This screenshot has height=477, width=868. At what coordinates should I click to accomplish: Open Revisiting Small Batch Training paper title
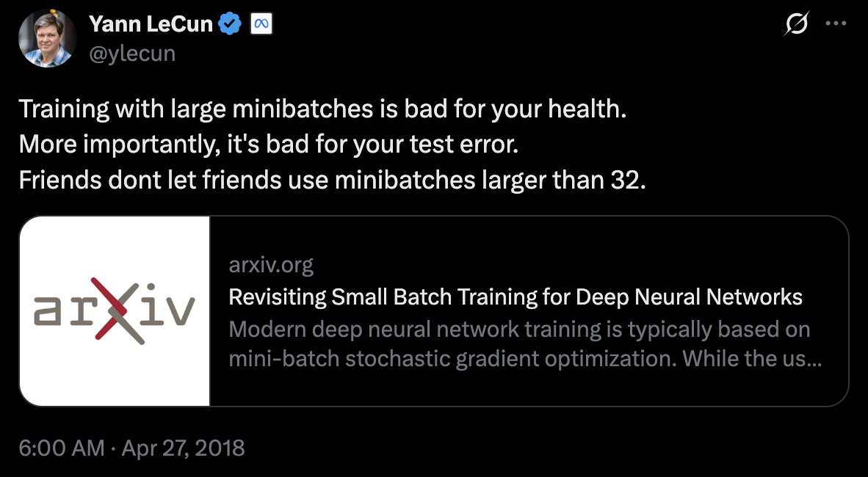coord(516,297)
